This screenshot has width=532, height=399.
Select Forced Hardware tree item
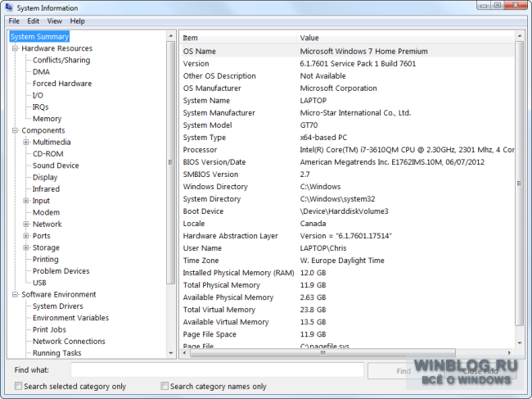[62, 84]
